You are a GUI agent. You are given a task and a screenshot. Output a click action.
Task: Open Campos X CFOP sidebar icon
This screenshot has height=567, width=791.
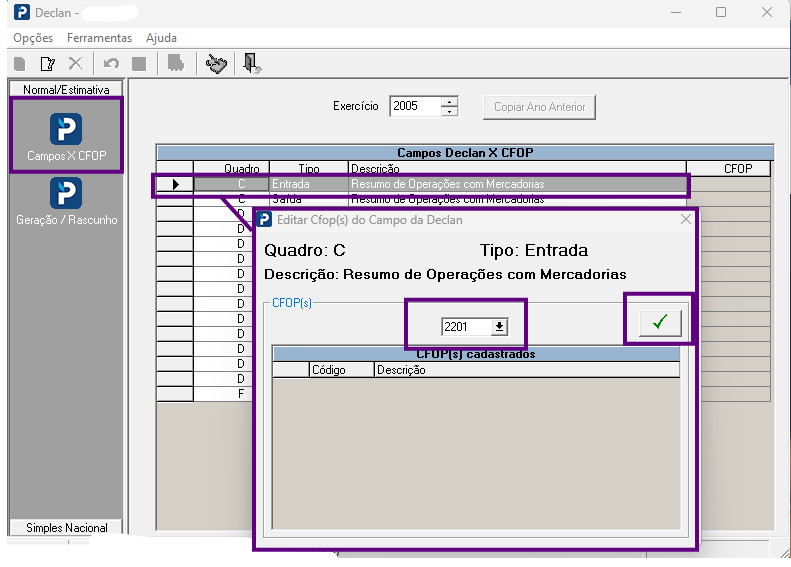[66, 136]
